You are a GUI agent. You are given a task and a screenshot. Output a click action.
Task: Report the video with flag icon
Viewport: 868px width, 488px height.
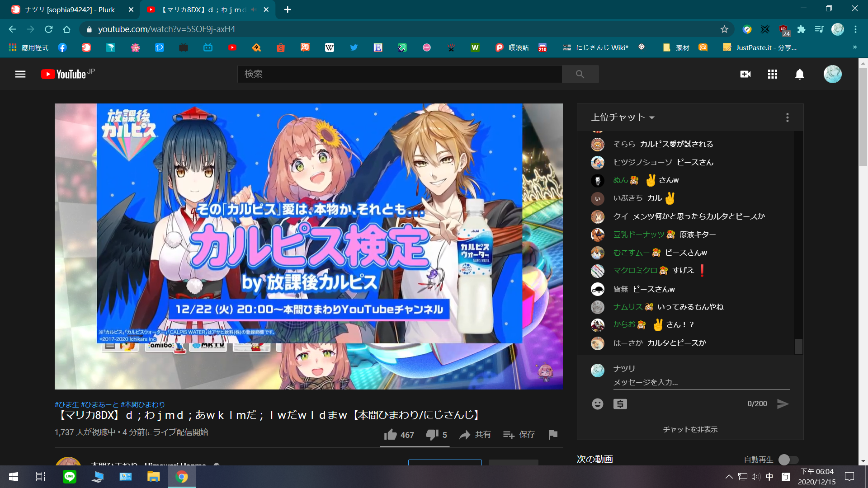click(553, 435)
